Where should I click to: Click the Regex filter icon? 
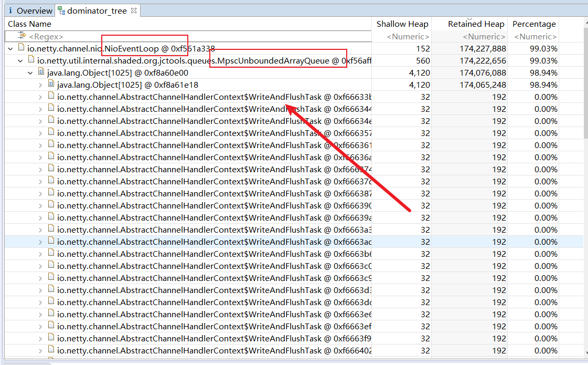pos(22,36)
